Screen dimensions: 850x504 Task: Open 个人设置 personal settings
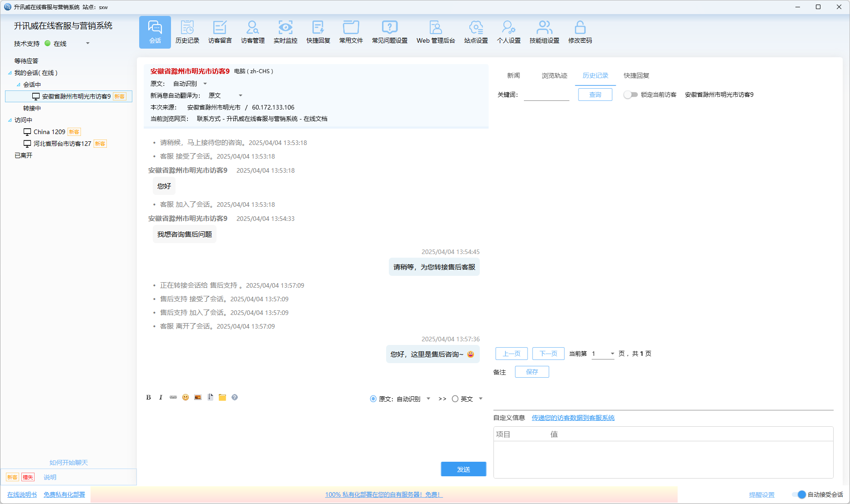click(x=509, y=32)
